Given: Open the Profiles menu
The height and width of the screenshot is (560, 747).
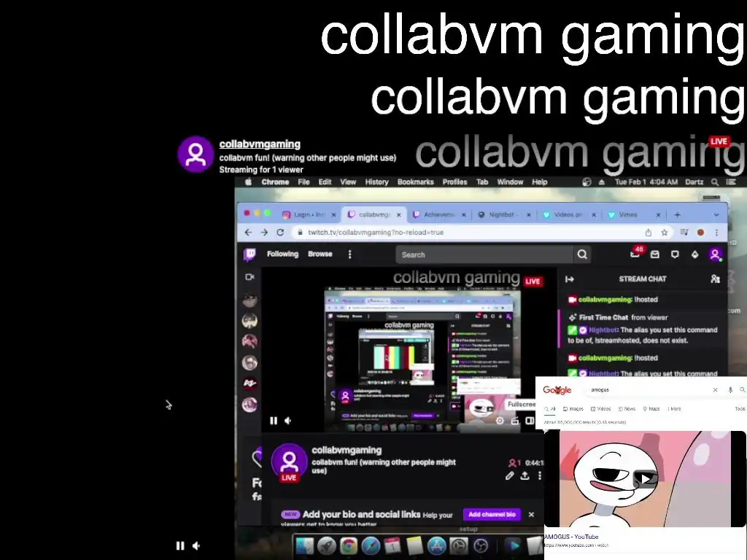Looking at the screenshot, I should [x=454, y=182].
